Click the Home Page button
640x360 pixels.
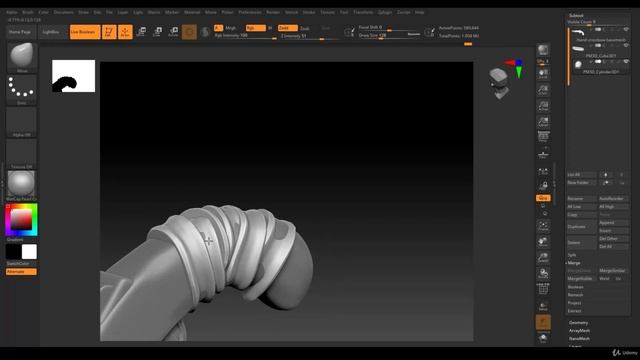click(x=20, y=32)
